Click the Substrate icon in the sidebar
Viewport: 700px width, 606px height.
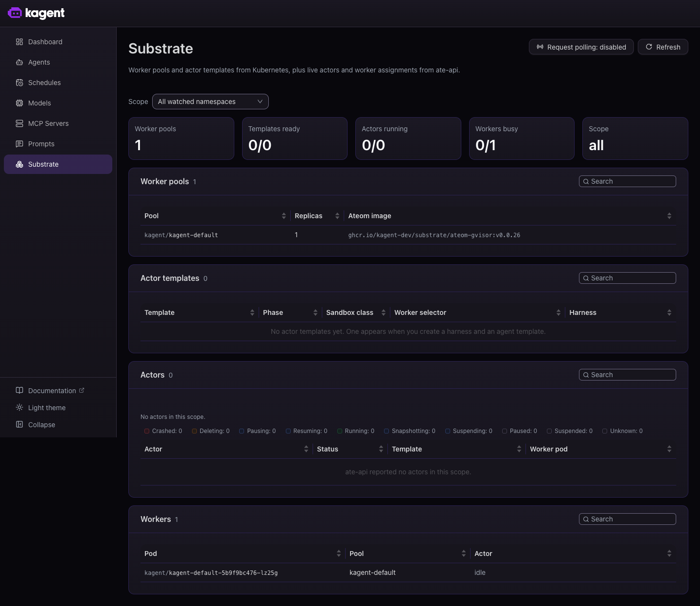pyautogui.click(x=19, y=164)
